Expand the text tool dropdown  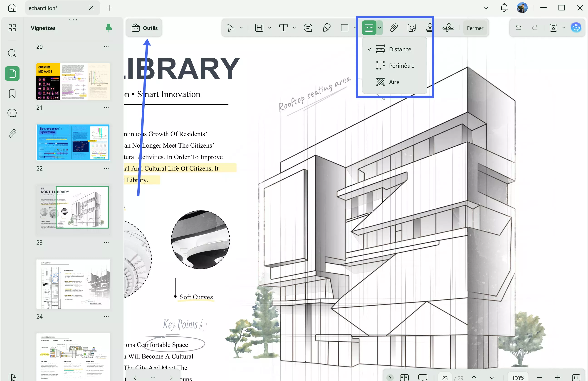(294, 28)
